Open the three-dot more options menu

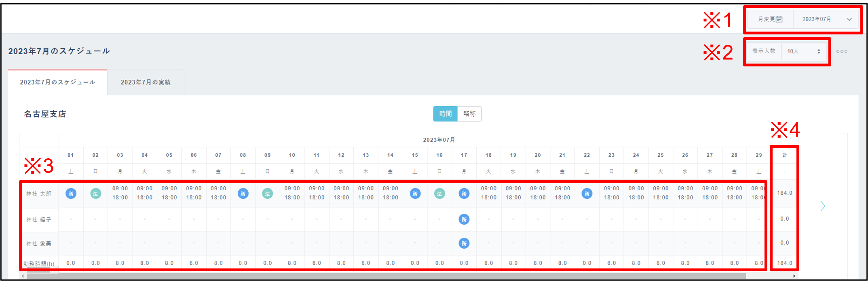842,51
